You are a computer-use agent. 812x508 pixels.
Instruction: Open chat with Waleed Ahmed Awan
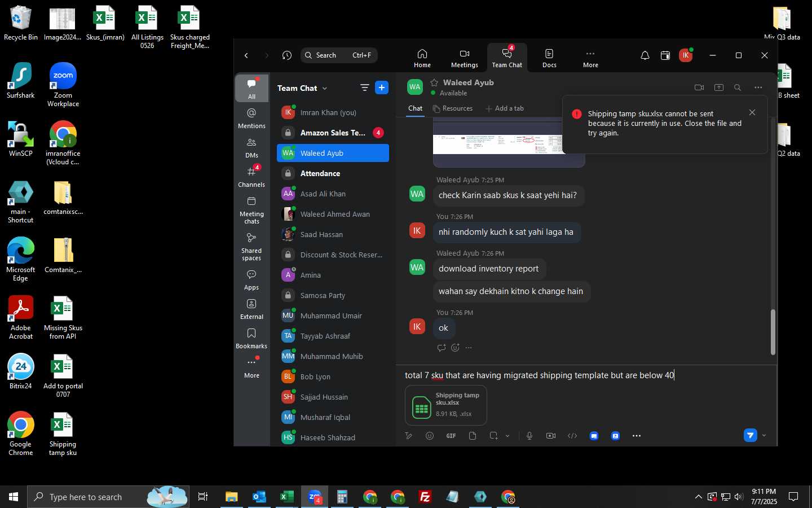pos(333,214)
